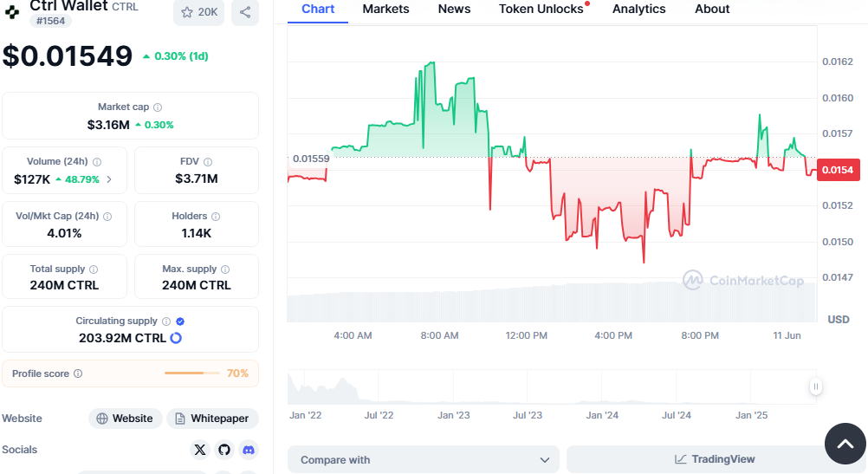Click the Profile score progress bar
The height and width of the screenshot is (474, 868).
click(191, 373)
